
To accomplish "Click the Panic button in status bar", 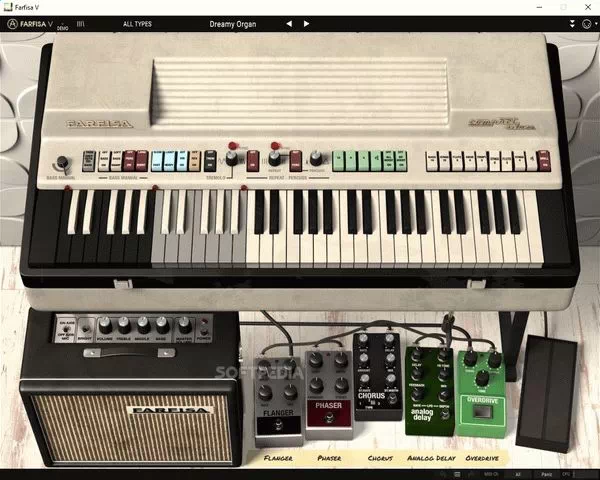I will tap(546, 473).
